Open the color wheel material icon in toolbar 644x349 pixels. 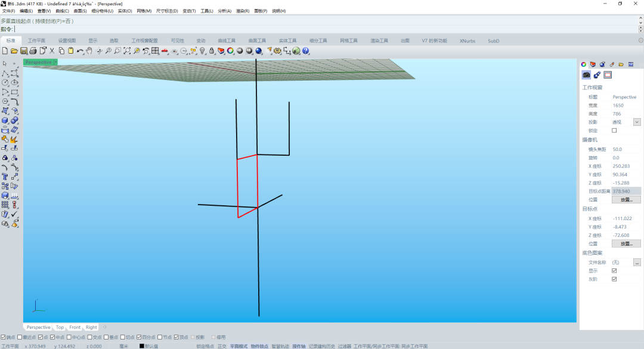click(230, 51)
